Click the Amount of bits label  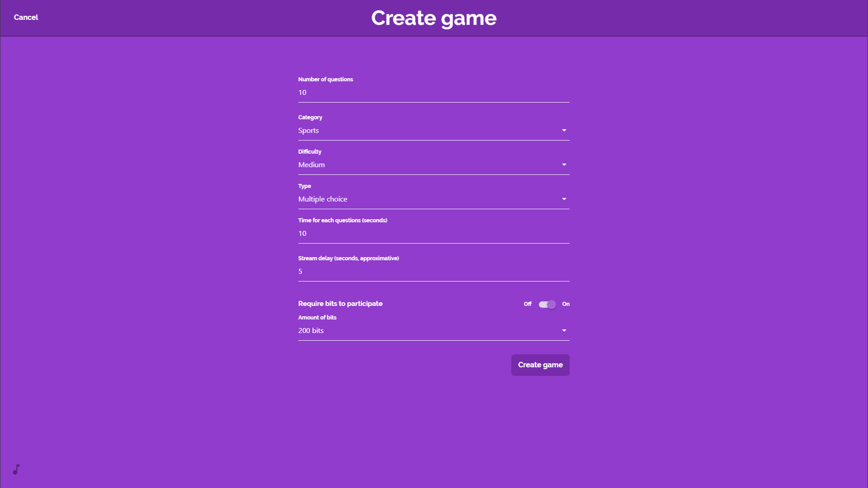[317, 318]
